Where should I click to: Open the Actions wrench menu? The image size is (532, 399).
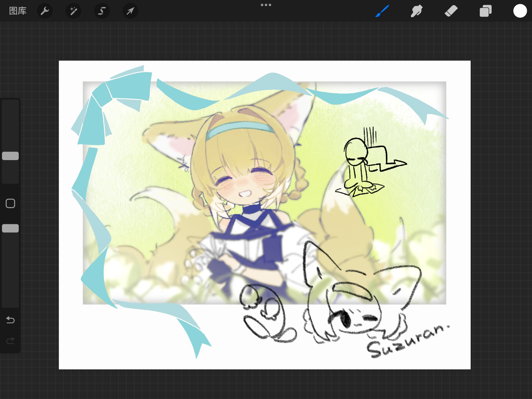coord(45,11)
